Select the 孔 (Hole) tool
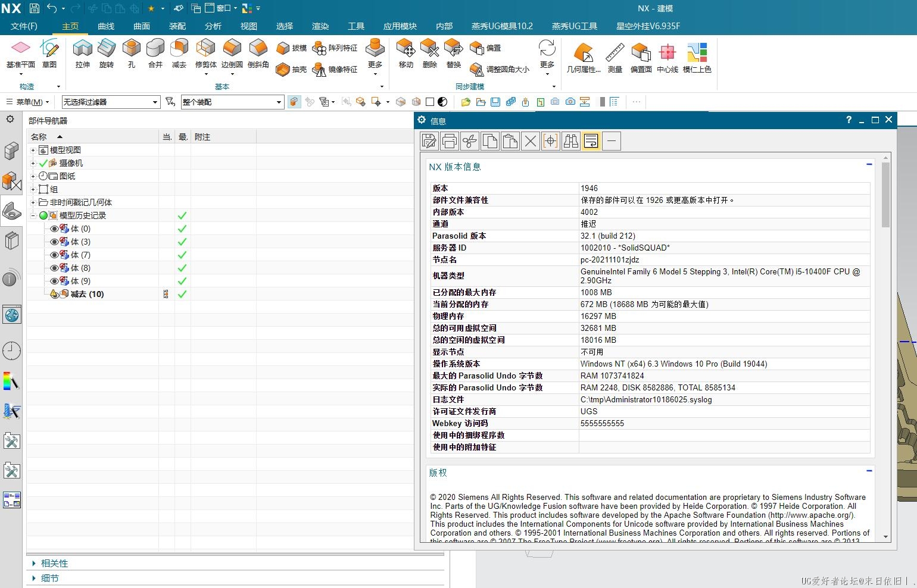 pyautogui.click(x=132, y=54)
